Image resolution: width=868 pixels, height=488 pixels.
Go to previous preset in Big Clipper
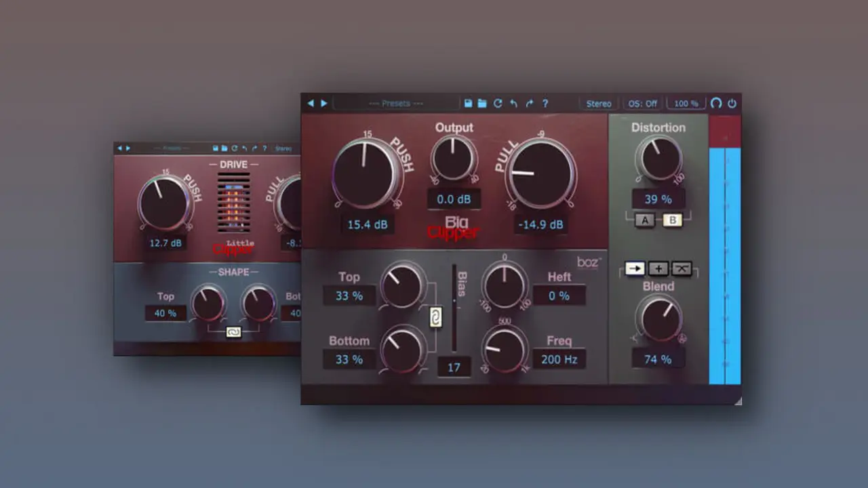point(311,104)
